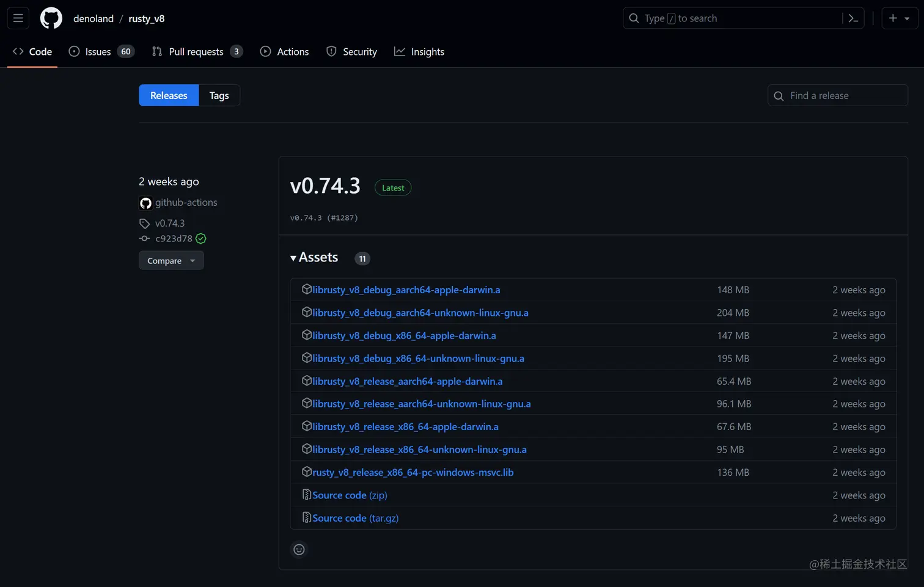Screen dimensions: 924x587
Task: Click package icon for debug x86_64-unknown-linux-gnu asset
Action: tap(307, 358)
